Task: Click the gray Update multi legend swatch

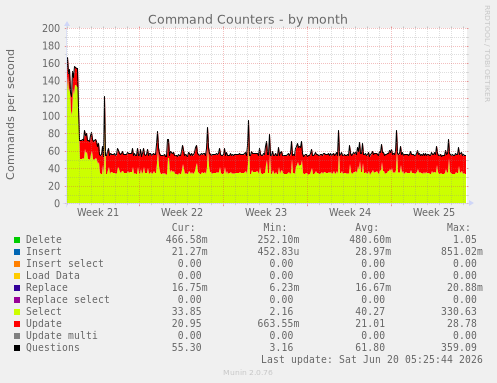Action: coord(17,336)
